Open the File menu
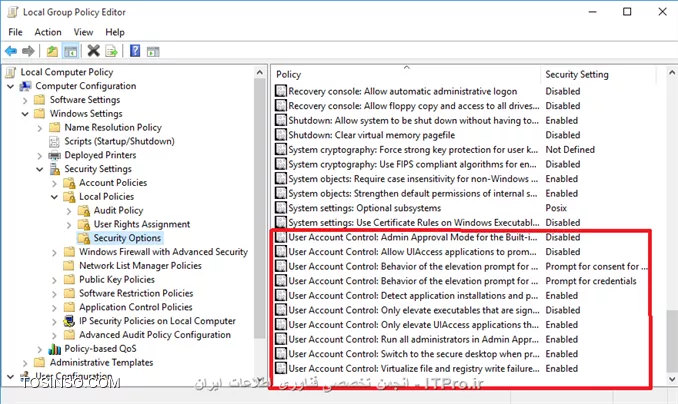Viewport: 678px width, 404px height. click(x=16, y=32)
